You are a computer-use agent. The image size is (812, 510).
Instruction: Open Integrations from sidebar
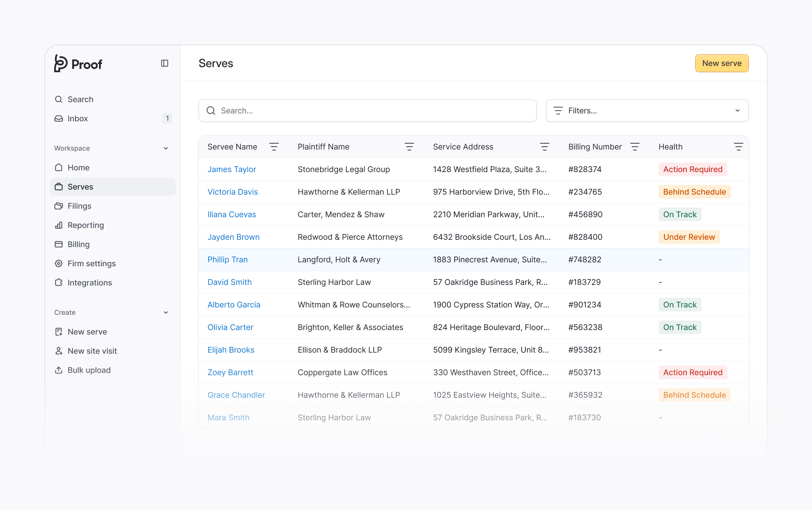coord(90,283)
